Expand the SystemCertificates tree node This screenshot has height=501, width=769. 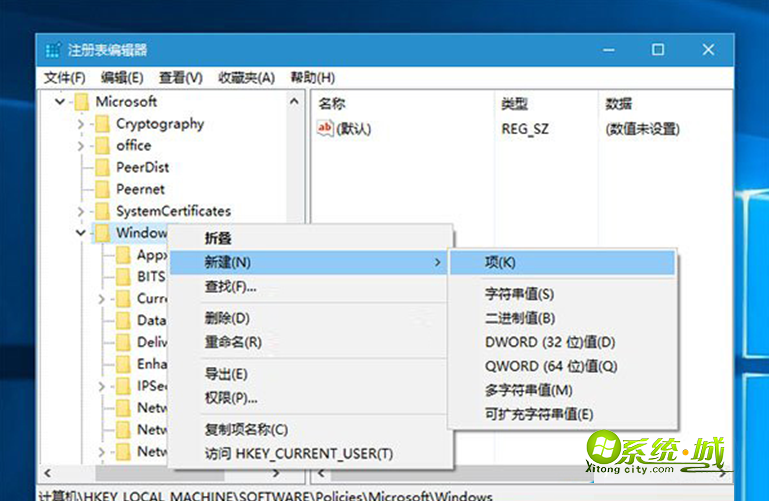[81, 211]
